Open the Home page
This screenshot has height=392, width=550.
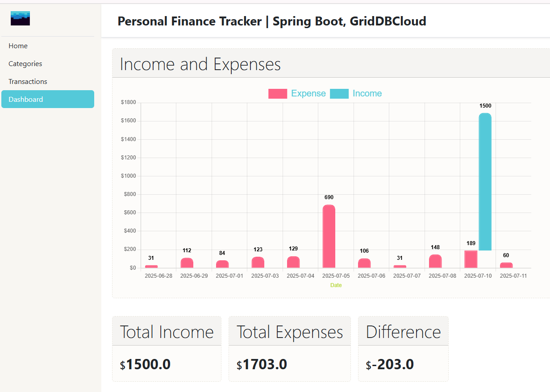(x=18, y=46)
